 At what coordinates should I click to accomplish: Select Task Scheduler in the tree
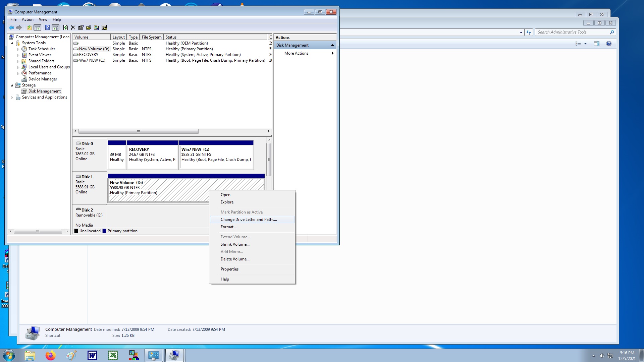(x=42, y=49)
